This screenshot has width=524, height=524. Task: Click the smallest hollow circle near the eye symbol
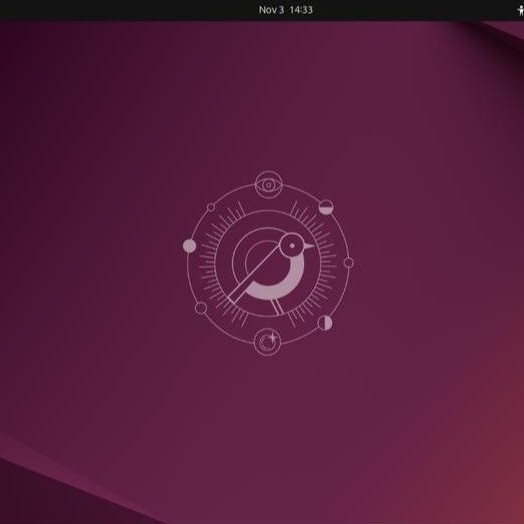pyautogui.click(x=211, y=208)
